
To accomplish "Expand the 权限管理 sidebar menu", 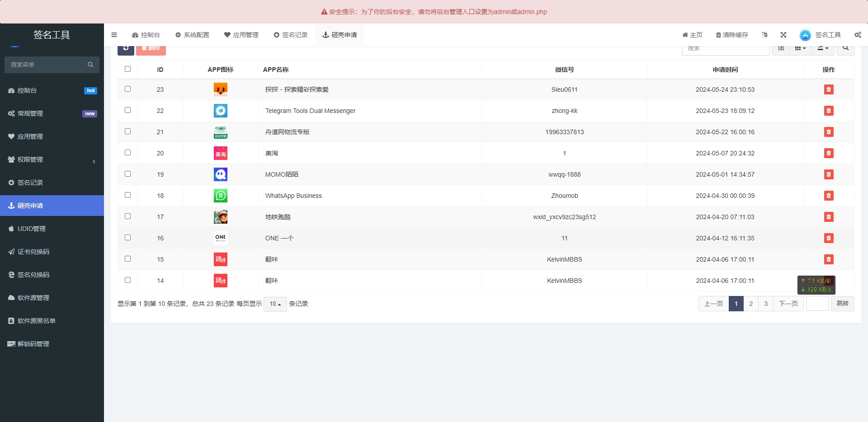I will click(x=52, y=159).
